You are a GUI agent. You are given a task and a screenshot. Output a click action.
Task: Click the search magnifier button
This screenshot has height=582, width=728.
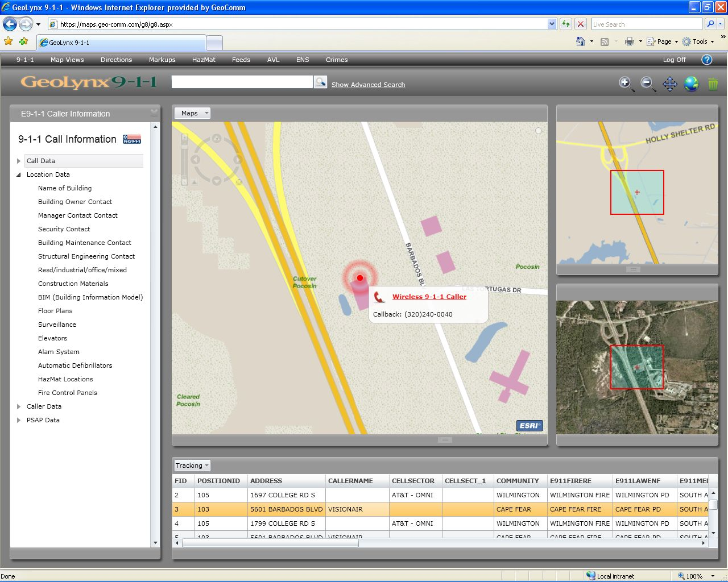point(320,82)
